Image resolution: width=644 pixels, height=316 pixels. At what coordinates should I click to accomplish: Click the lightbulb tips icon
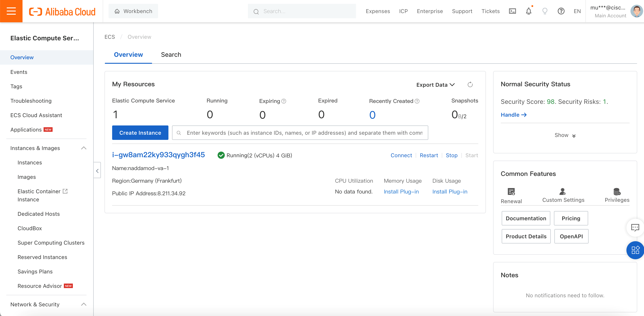545,11
